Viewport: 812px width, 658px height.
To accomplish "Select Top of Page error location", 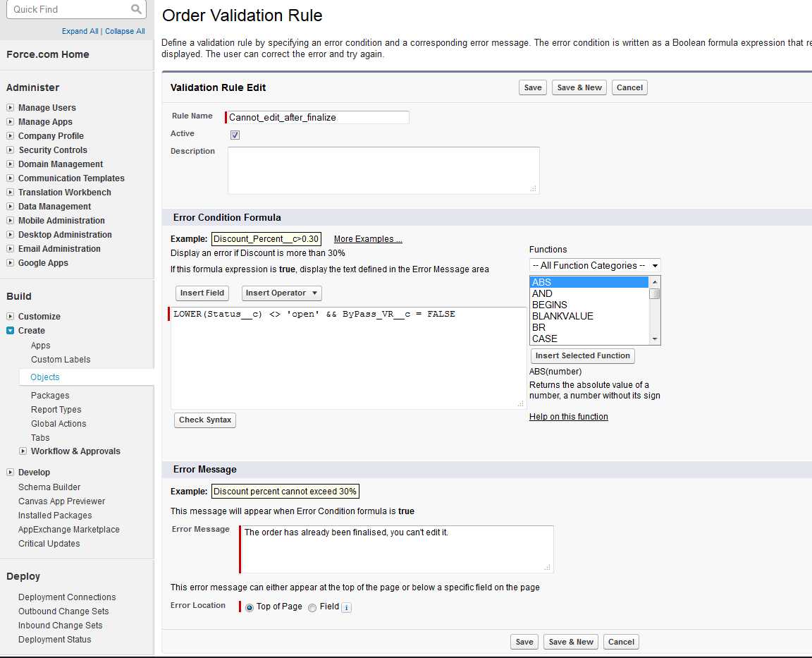I will point(250,608).
